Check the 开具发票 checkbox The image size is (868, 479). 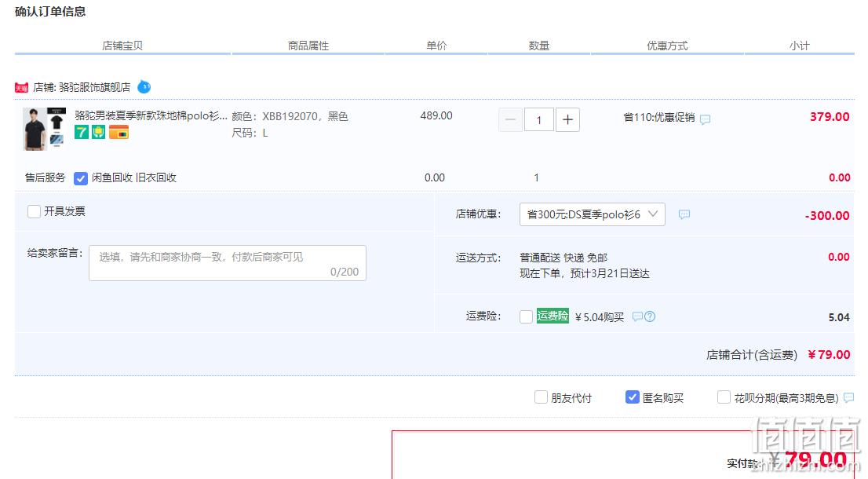click(34, 211)
